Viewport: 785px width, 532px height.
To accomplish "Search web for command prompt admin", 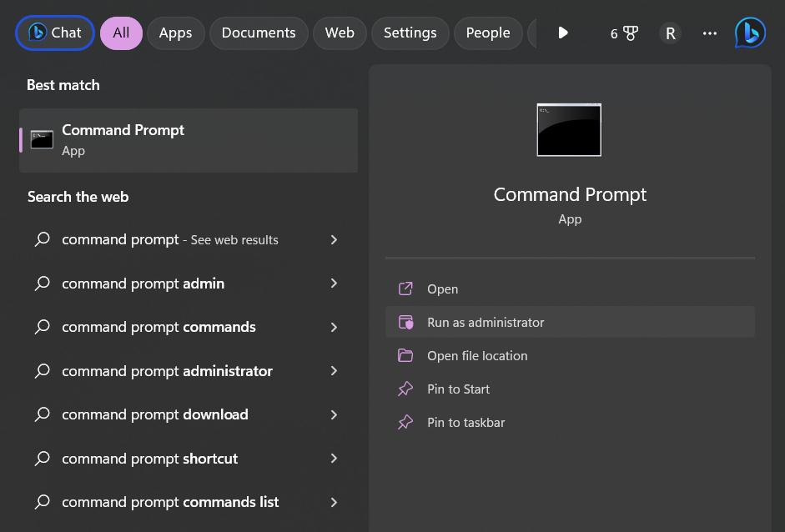I will (x=189, y=284).
